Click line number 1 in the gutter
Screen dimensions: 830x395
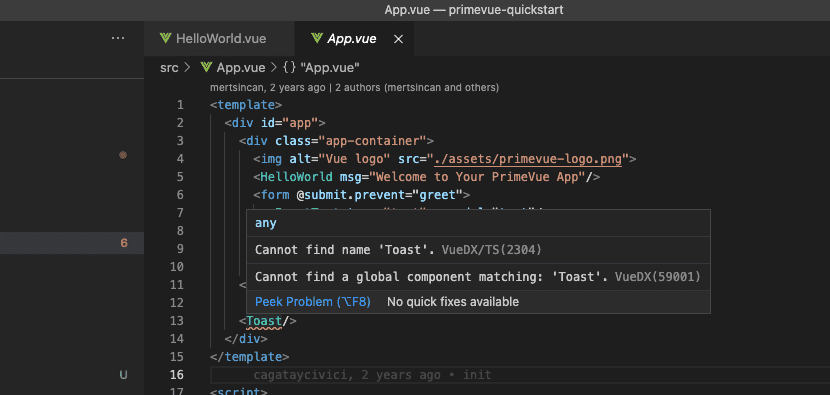181,104
